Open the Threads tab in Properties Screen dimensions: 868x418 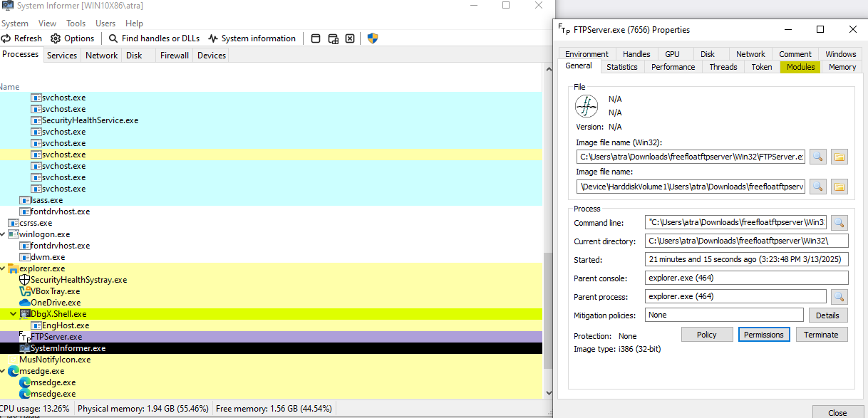pyautogui.click(x=723, y=67)
